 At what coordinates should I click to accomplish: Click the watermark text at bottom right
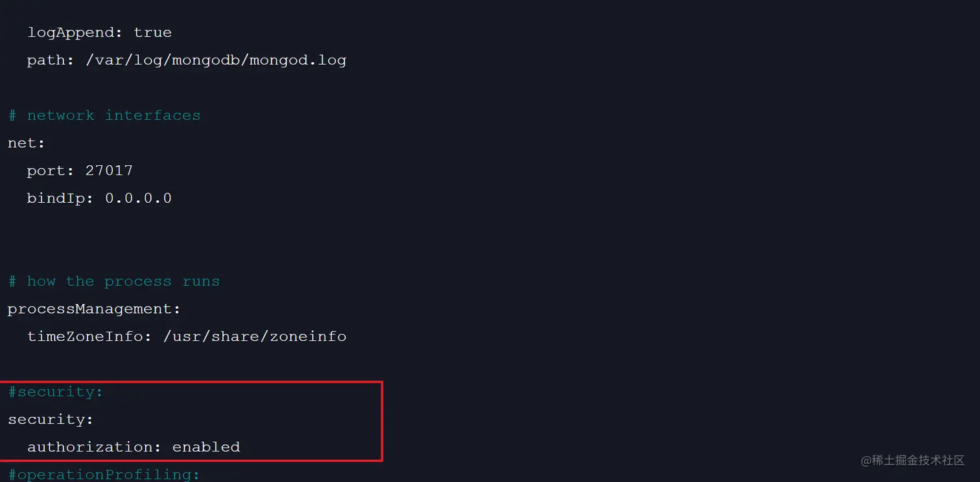coord(913,461)
